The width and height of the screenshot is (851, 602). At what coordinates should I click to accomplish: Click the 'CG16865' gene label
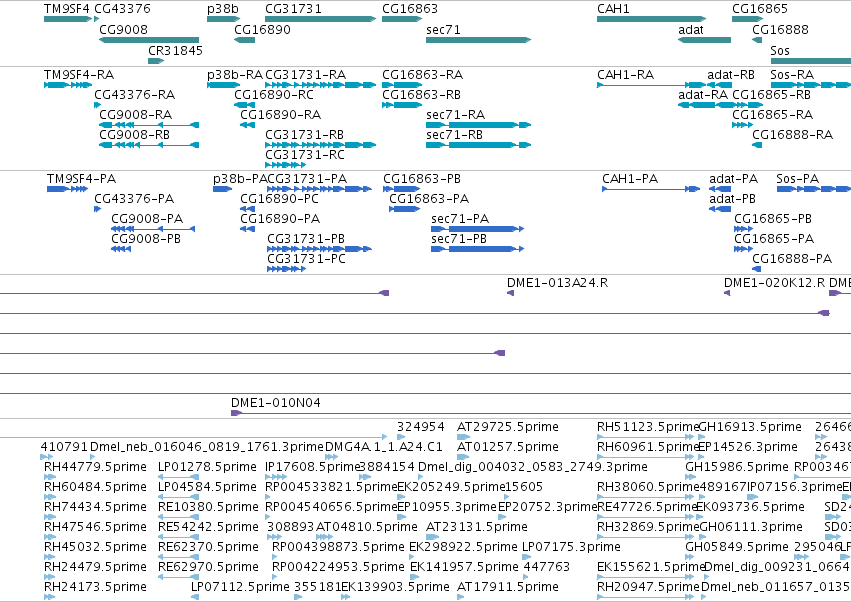point(760,9)
